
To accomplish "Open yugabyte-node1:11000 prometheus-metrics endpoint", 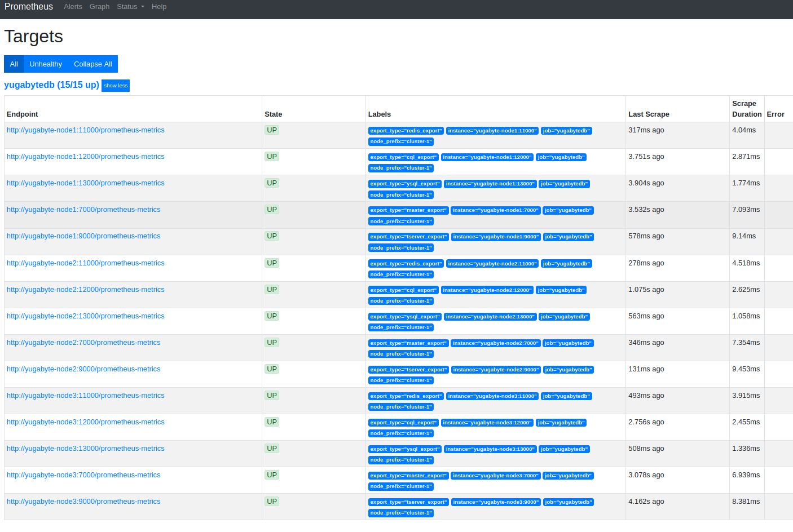I will click(86, 130).
